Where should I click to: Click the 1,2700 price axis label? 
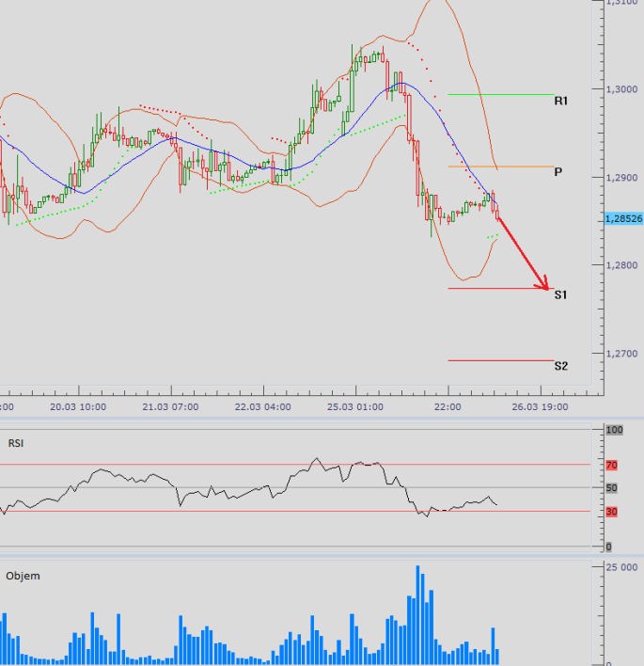tap(621, 354)
